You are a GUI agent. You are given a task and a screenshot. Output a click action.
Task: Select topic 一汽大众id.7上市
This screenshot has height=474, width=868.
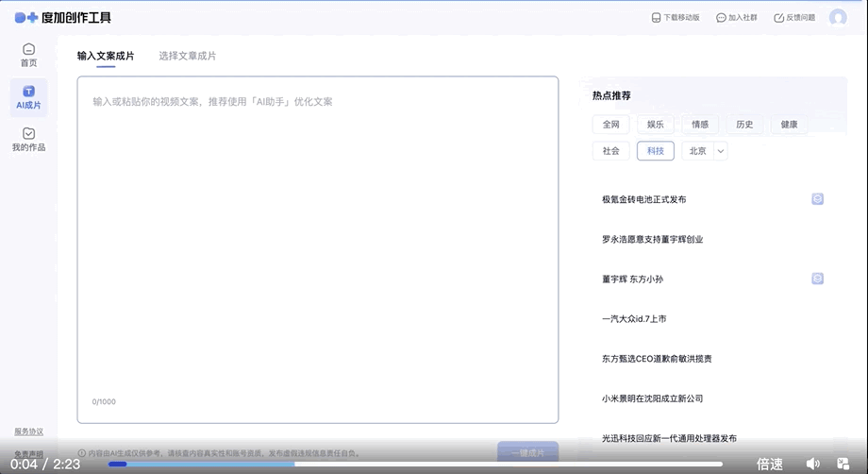pyautogui.click(x=634, y=319)
